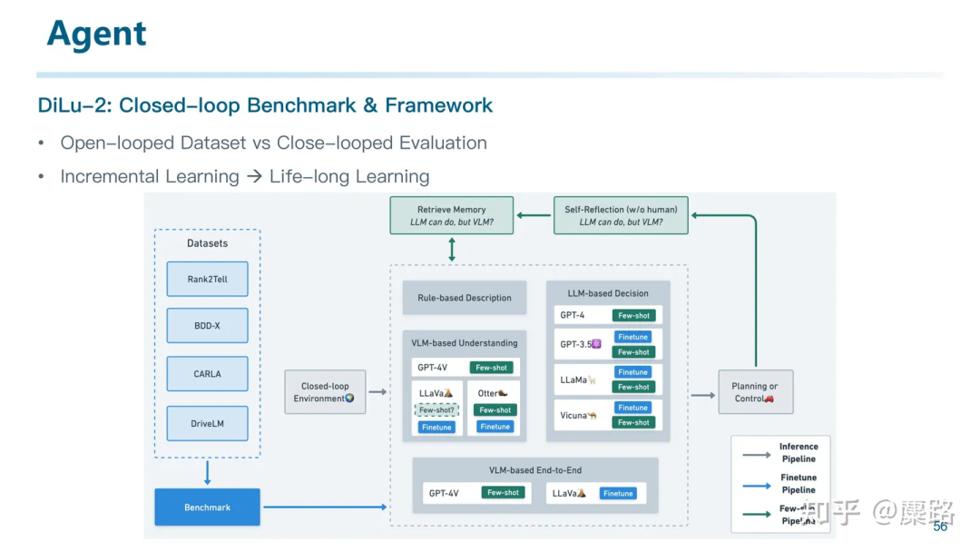Select the BDD-X dataset box
The width and height of the screenshot is (980, 552).
[208, 326]
